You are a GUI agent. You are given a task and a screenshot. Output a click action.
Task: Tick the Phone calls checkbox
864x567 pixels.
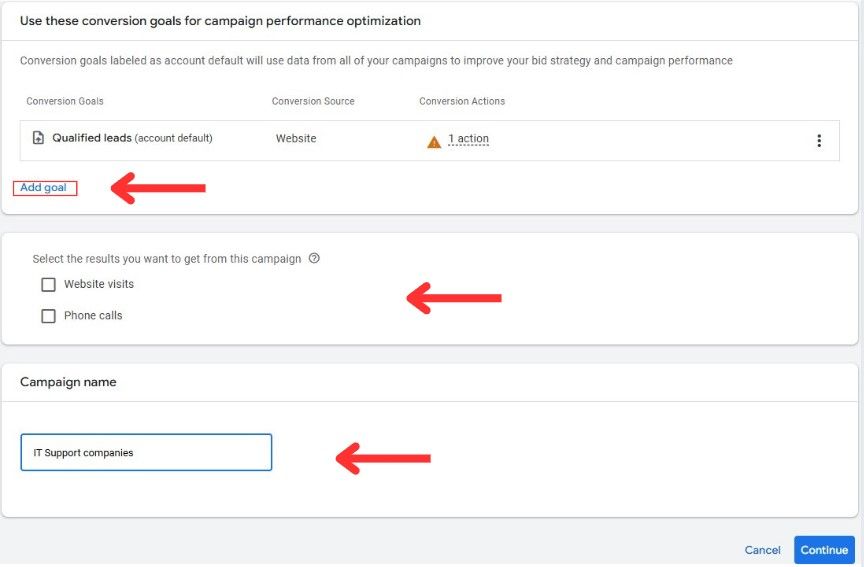pos(48,316)
